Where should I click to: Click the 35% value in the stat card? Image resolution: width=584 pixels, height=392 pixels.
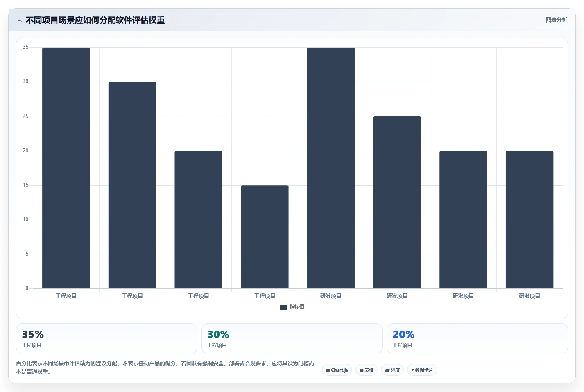pos(33,334)
